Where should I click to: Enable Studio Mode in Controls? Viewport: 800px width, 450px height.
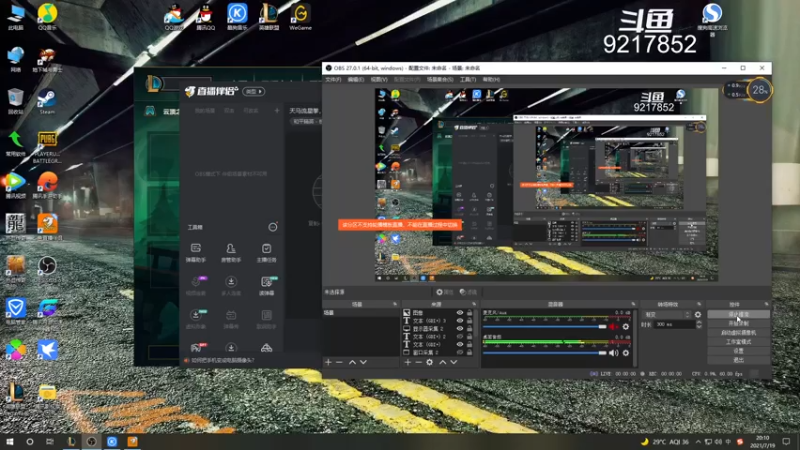(x=738, y=342)
